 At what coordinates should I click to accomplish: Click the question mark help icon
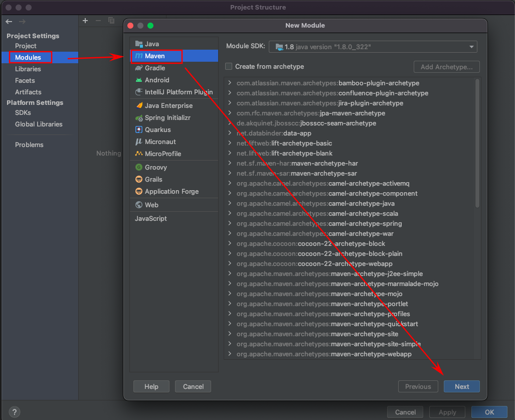[15, 412]
